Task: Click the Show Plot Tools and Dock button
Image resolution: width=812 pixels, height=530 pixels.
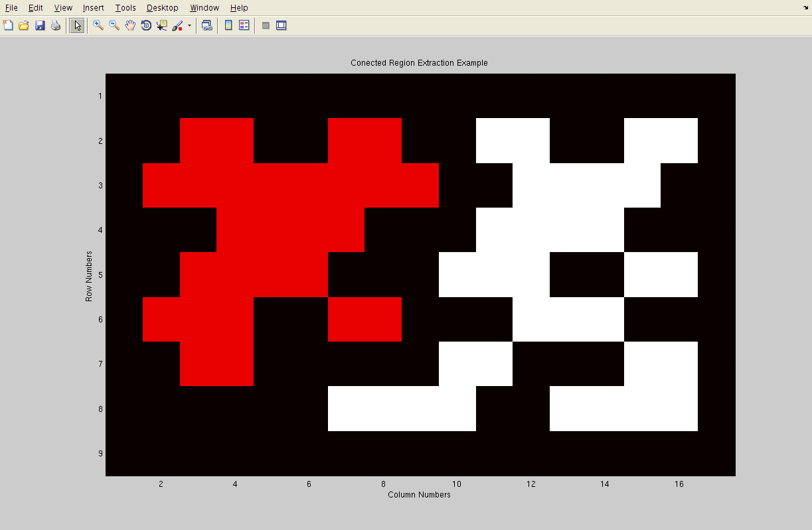Action: coord(282,26)
